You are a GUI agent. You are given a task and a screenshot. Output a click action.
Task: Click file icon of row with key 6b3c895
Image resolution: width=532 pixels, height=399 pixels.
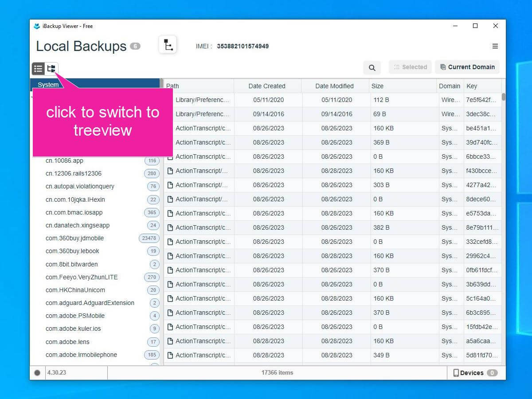pyautogui.click(x=170, y=313)
